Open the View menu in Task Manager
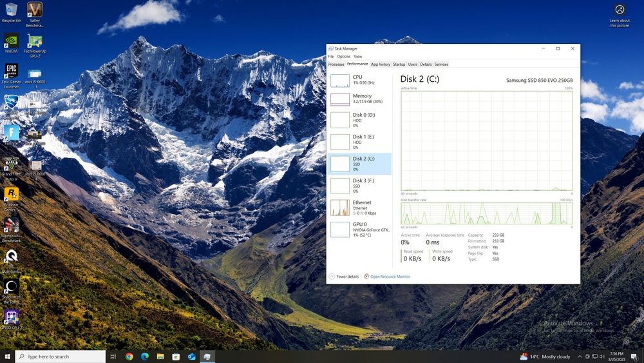Image resolution: width=644 pixels, height=363 pixels. (x=358, y=56)
